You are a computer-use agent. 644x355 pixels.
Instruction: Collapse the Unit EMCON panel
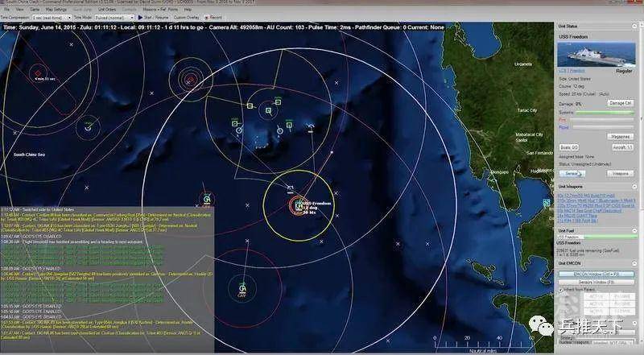(634, 263)
